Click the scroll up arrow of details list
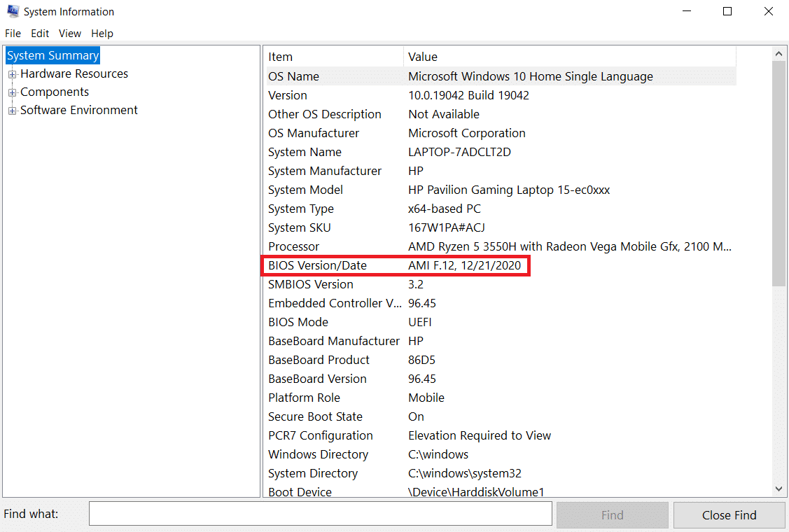 [779, 54]
